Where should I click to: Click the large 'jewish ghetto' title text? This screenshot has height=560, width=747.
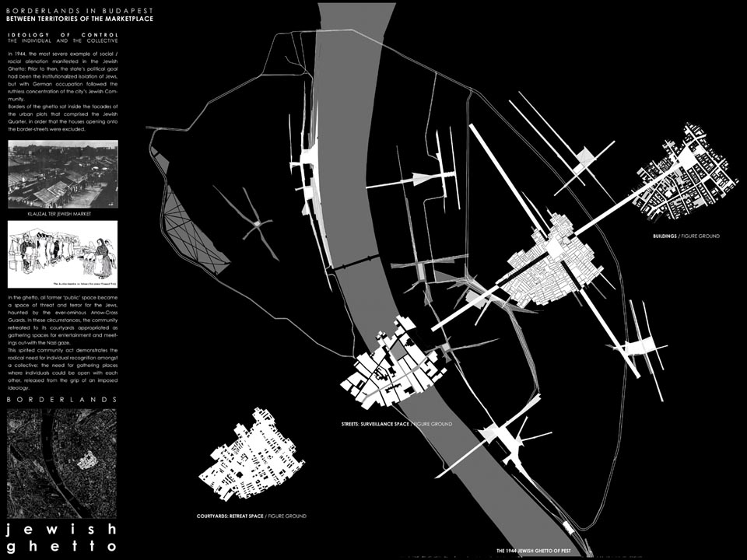click(x=61, y=537)
